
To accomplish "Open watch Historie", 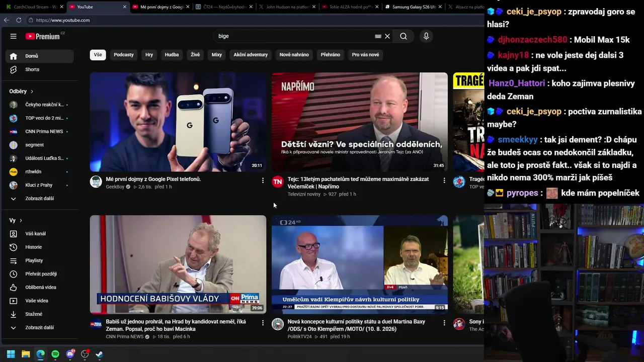I will tap(40, 247).
